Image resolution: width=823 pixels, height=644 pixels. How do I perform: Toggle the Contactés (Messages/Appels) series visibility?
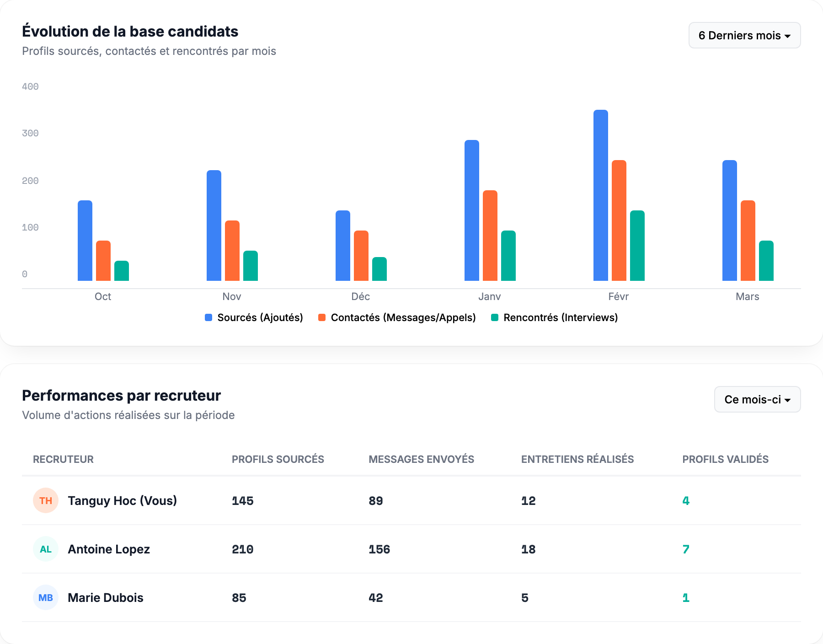(403, 317)
